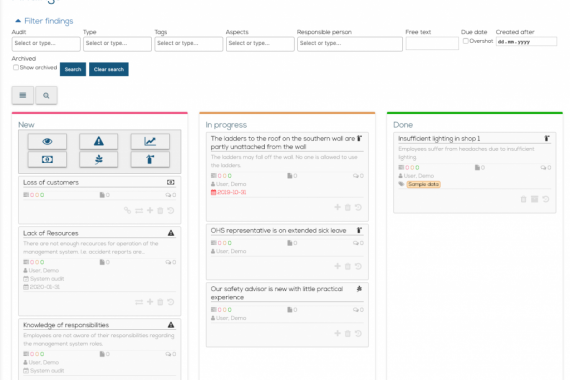
Task: Open the Responsible person dropdown
Action: click(x=350, y=44)
